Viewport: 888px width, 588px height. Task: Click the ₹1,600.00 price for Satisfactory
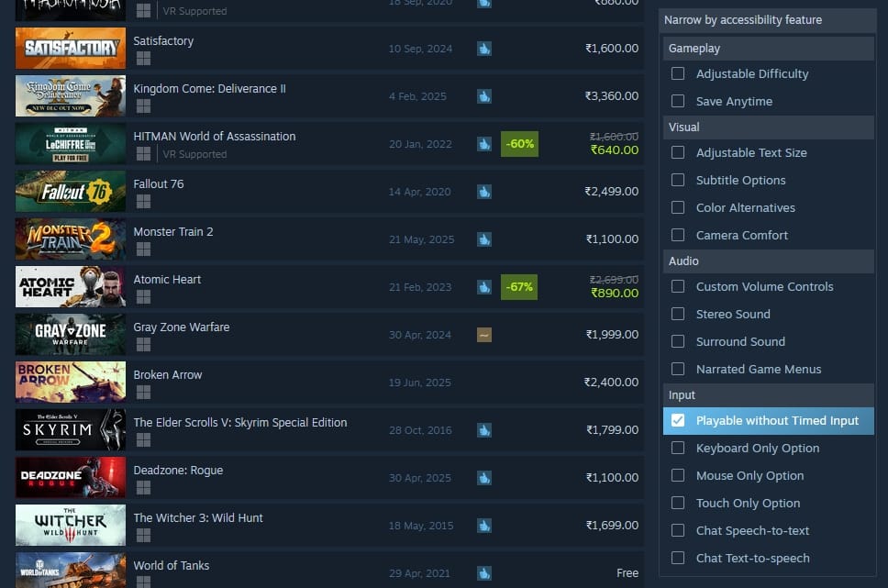[612, 49]
